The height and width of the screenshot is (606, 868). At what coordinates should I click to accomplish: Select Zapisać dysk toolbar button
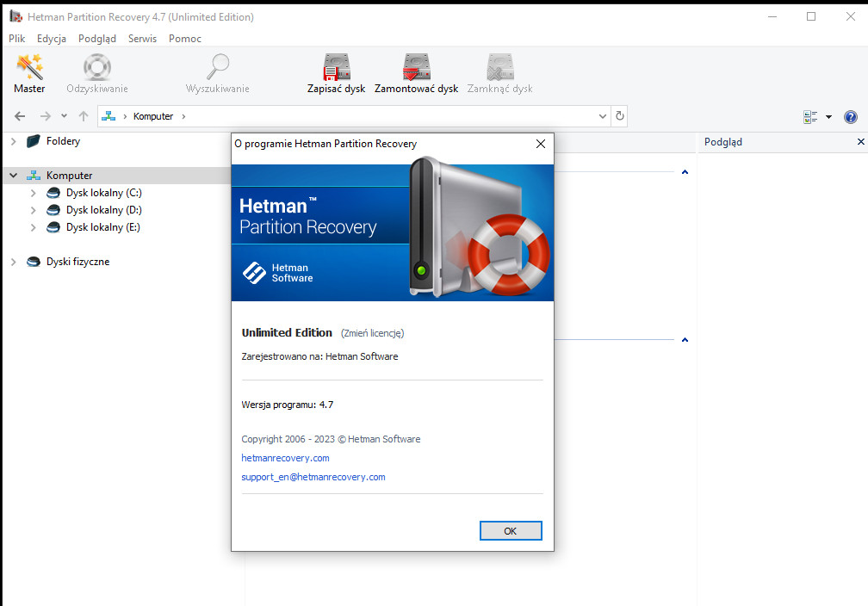click(336, 74)
